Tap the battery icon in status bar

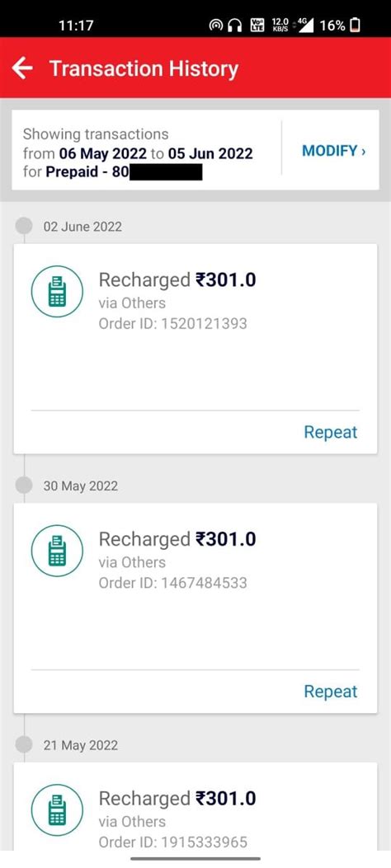coord(355,25)
